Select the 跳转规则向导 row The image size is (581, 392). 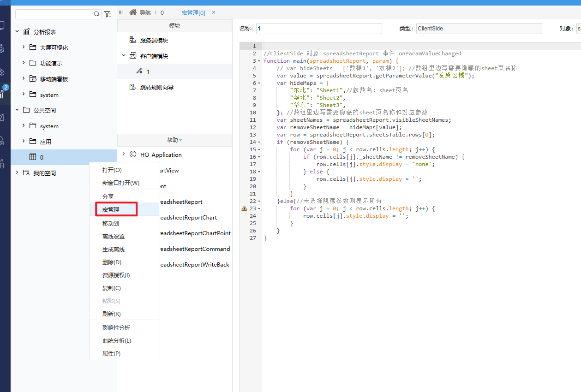[x=174, y=87]
